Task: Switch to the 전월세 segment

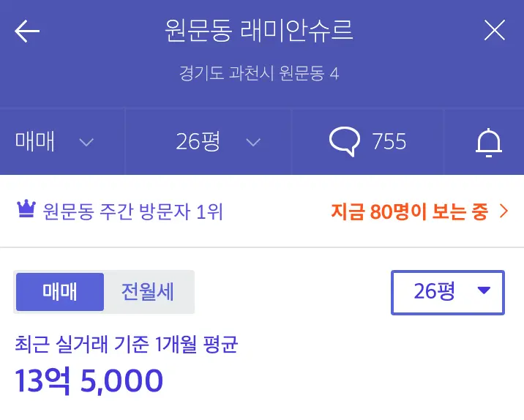Action: 147,292
